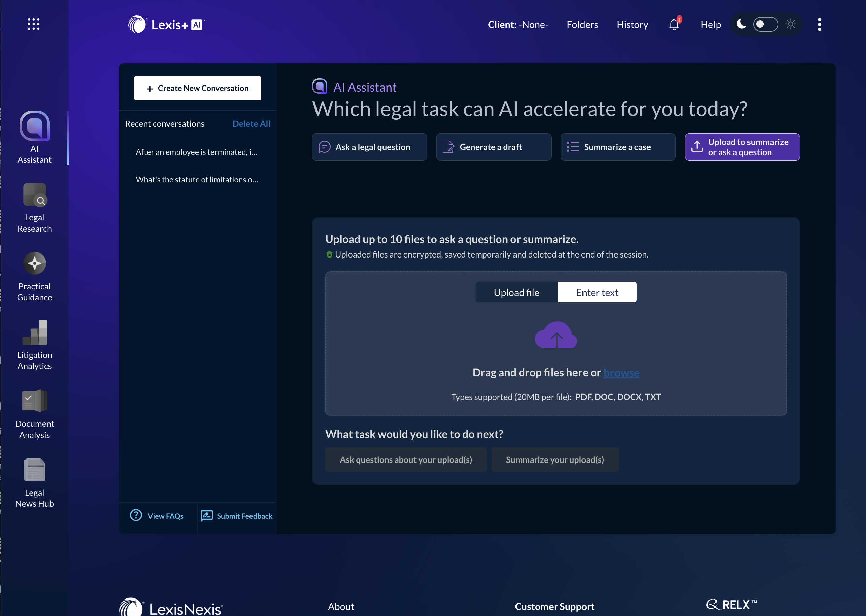This screenshot has width=866, height=616.
Task: Click the green shield encryption icon
Action: pyautogui.click(x=329, y=254)
